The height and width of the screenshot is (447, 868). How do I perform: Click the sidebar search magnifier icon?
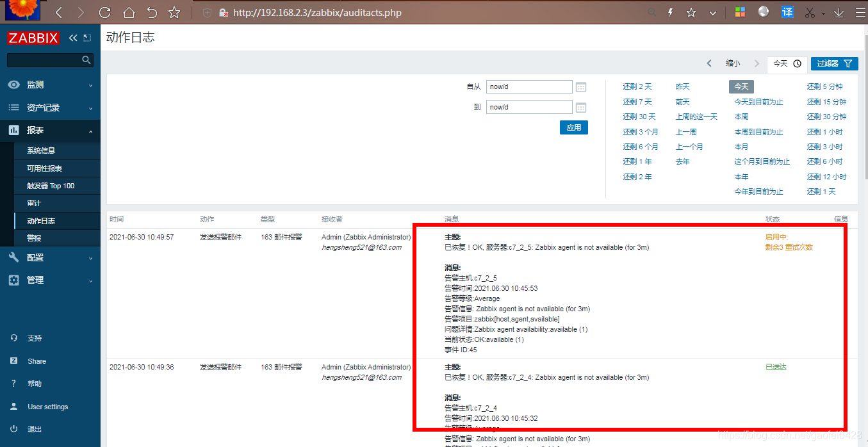coord(86,60)
